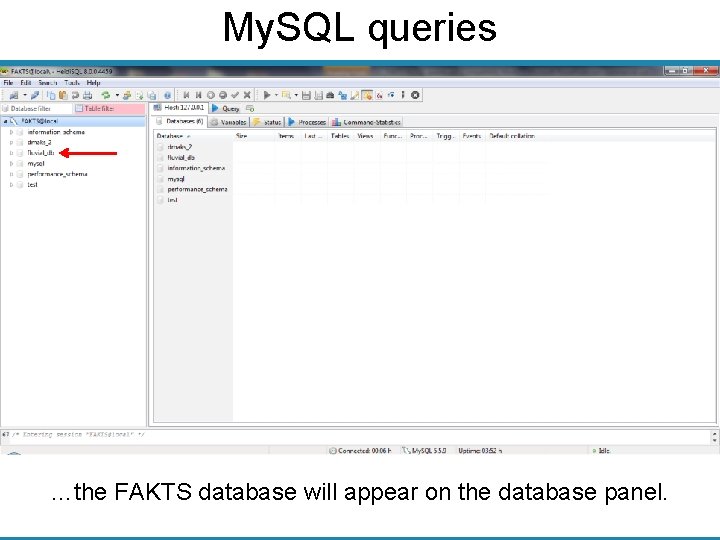
Task: Sort by the Database column header
Action: [193, 136]
